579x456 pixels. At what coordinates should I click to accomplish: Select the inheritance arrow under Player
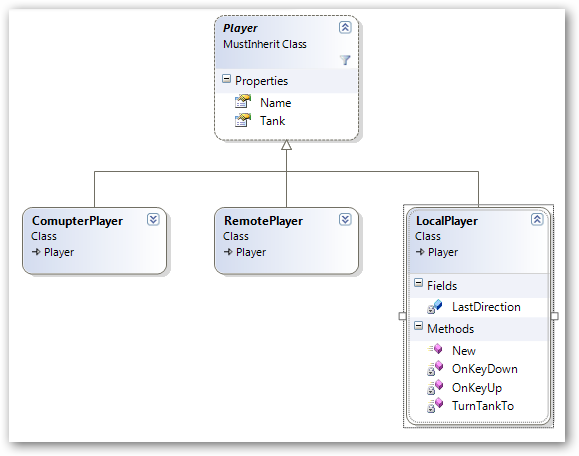coord(286,145)
